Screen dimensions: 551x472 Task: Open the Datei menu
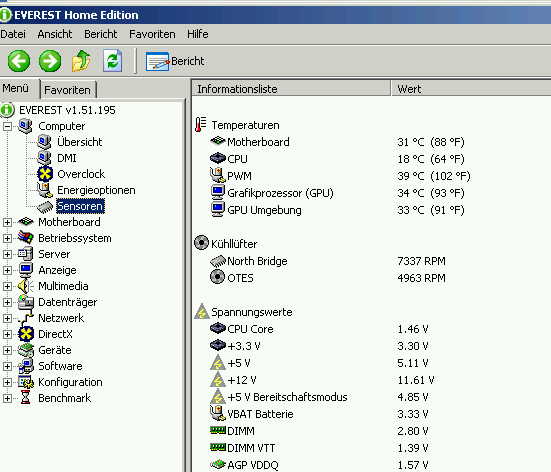tap(13, 34)
